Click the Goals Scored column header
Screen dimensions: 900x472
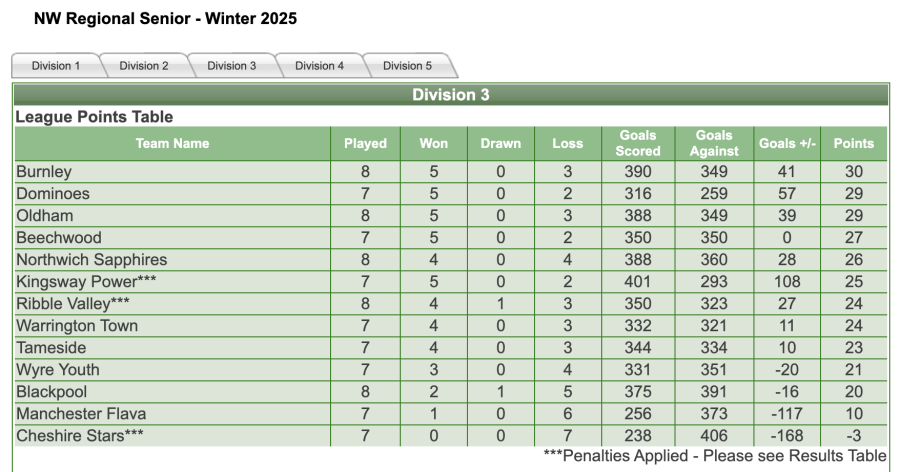(638, 143)
